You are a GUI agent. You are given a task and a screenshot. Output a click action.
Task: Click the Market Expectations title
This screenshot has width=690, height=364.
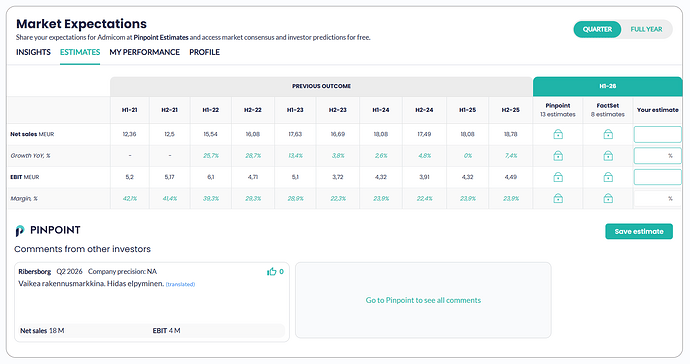(x=81, y=24)
